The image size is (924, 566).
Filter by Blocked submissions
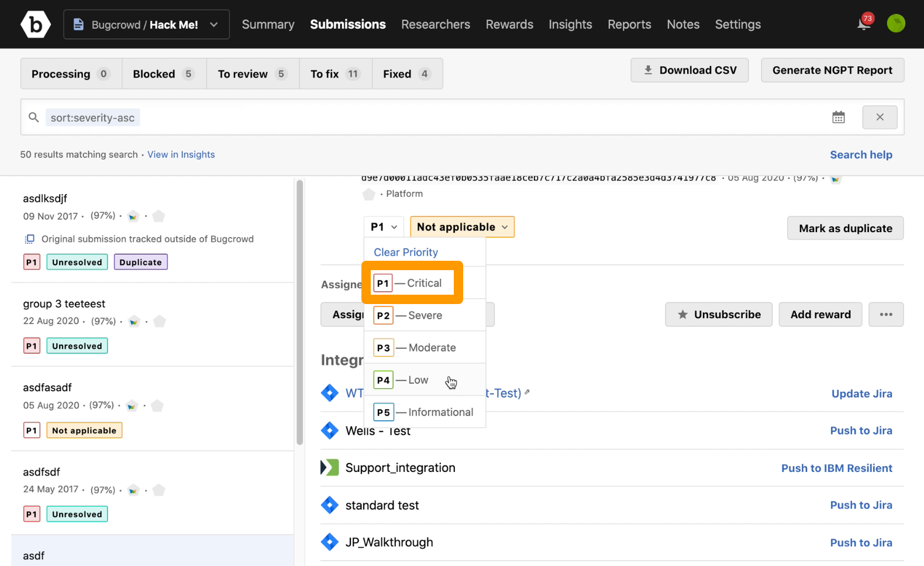tap(164, 74)
